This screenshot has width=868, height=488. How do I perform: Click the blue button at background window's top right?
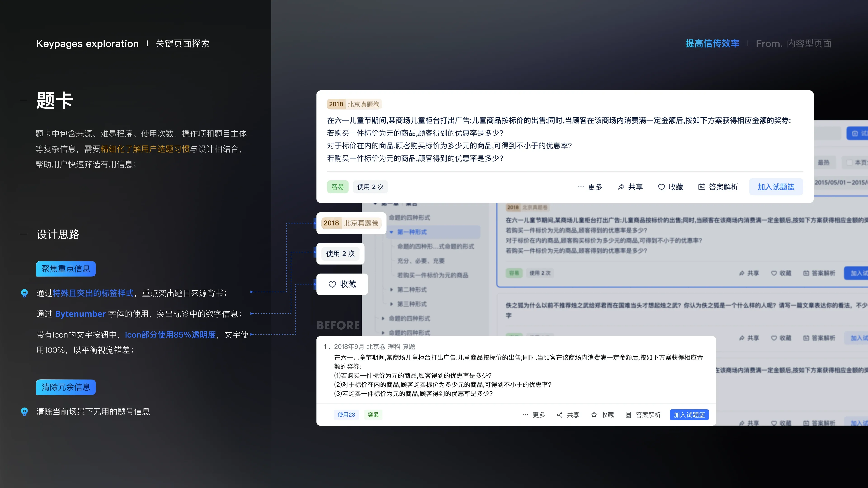[857, 133]
